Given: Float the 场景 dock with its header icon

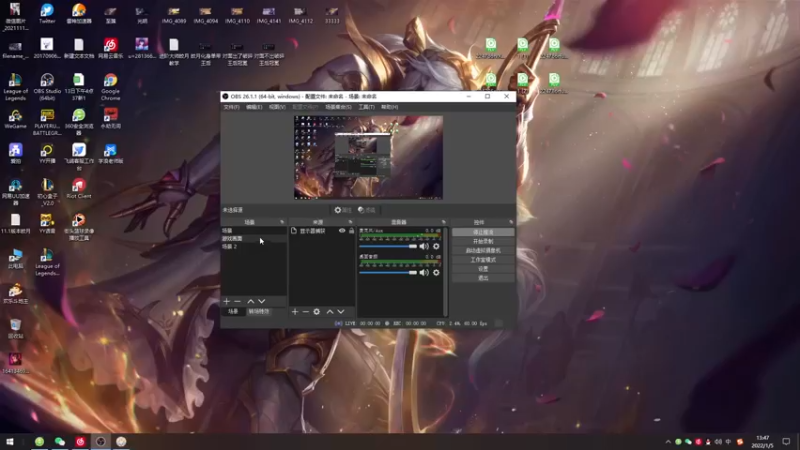Looking at the screenshot, I should coord(282,222).
